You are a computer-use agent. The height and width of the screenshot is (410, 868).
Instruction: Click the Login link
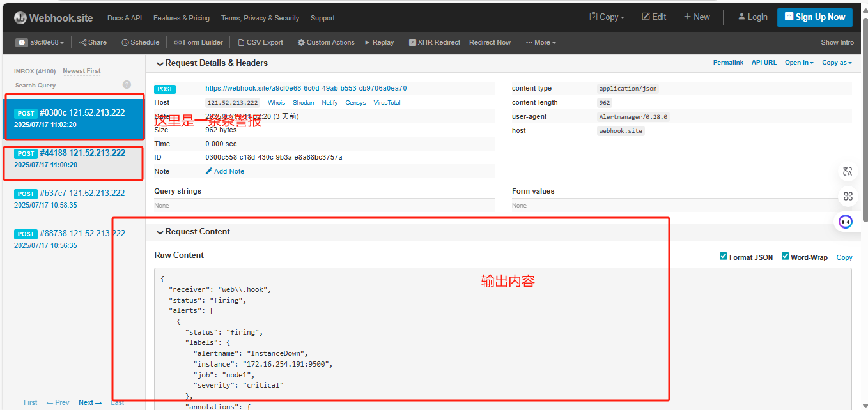point(752,17)
